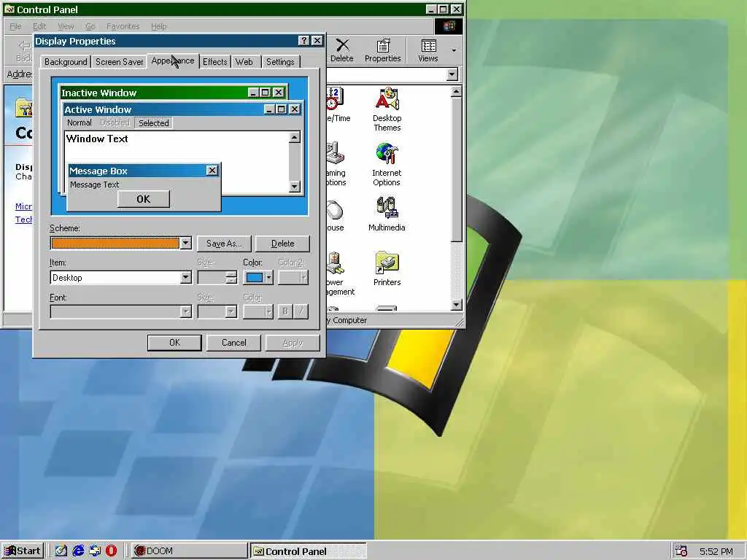Open the Multimedia icon in Control Panel
Viewport: 747px width, 560px height.
tap(387, 214)
